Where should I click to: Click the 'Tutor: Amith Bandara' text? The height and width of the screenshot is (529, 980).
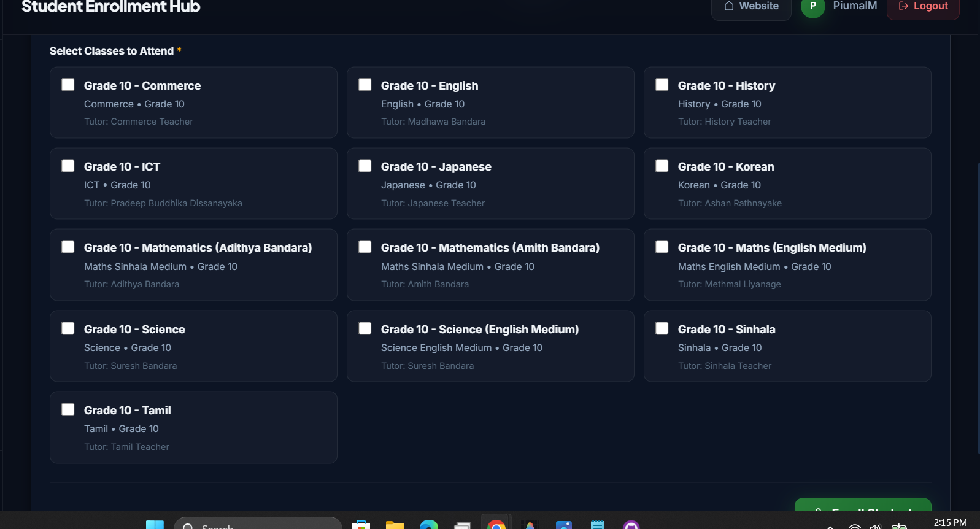point(425,284)
